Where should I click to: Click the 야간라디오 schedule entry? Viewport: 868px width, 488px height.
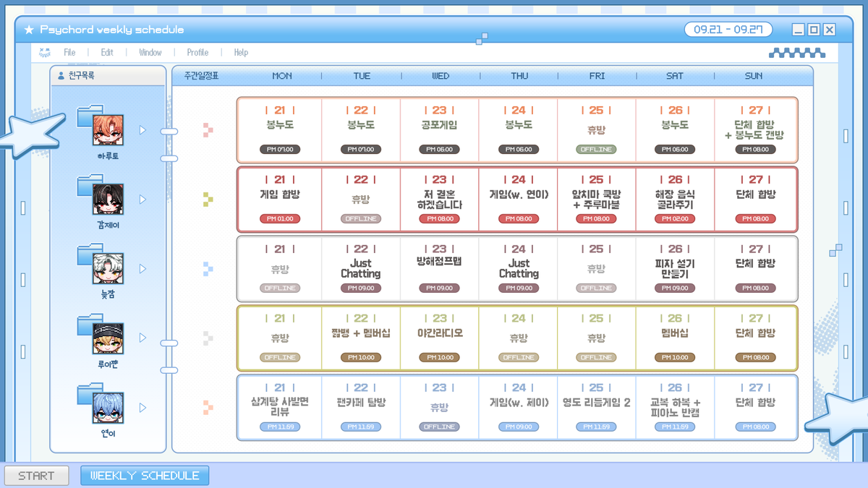[x=439, y=338]
